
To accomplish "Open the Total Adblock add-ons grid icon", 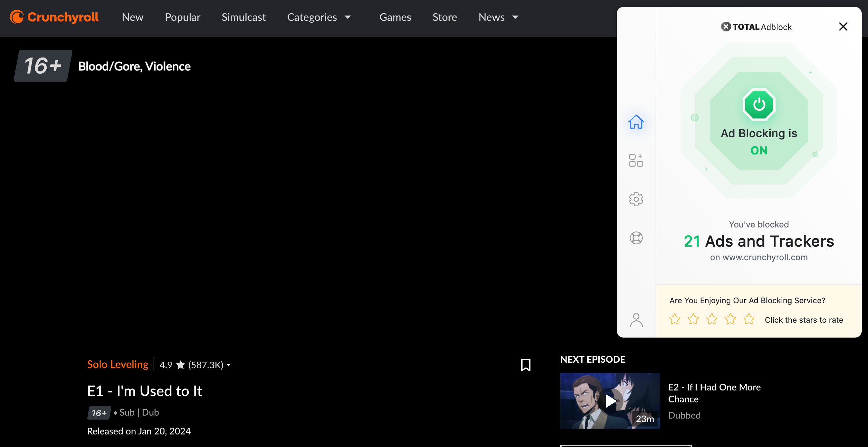I will 636,160.
